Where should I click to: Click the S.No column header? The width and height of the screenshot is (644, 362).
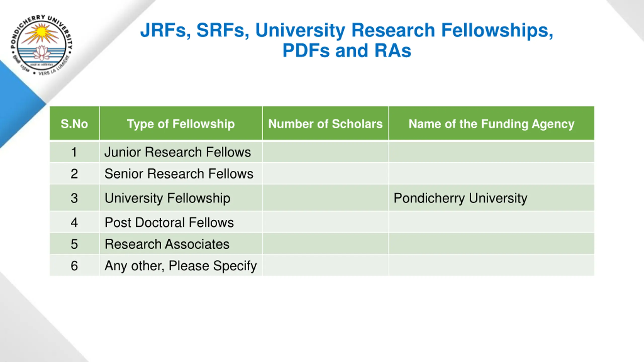[x=74, y=123]
